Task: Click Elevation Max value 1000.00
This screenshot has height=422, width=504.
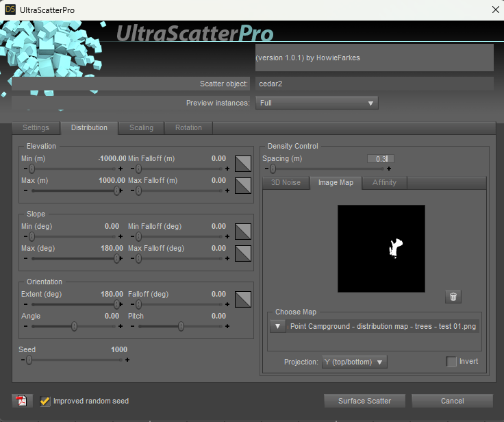Action: pyautogui.click(x=112, y=180)
